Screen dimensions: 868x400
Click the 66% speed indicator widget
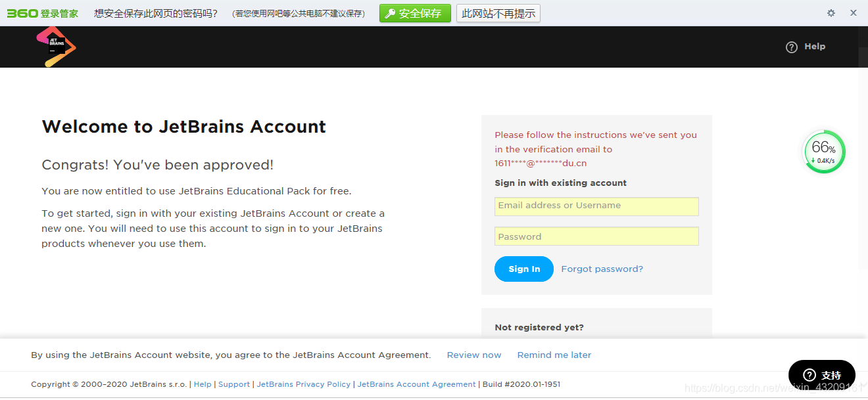point(824,152)
